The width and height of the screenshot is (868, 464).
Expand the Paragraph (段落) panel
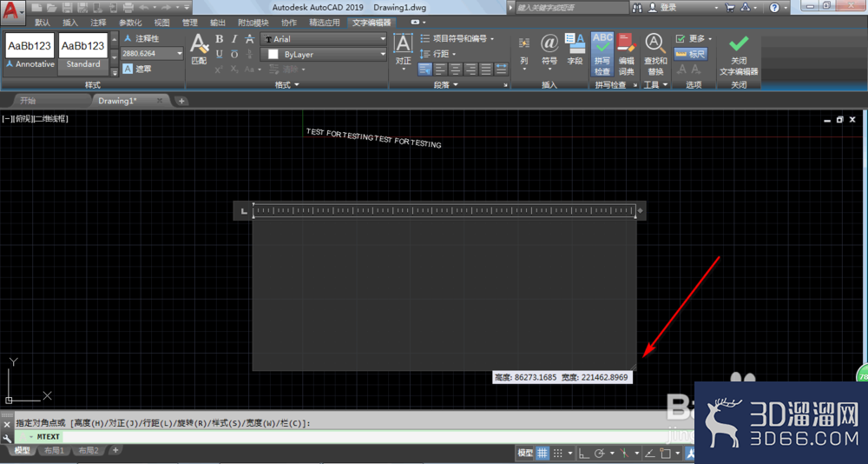tap(445, 85)
